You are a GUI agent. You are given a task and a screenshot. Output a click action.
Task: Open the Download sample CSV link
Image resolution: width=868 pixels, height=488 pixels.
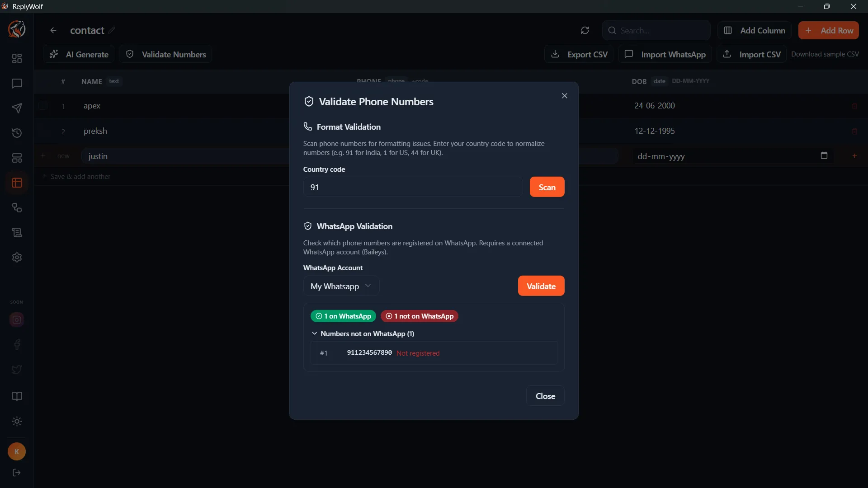coord(825,54)
